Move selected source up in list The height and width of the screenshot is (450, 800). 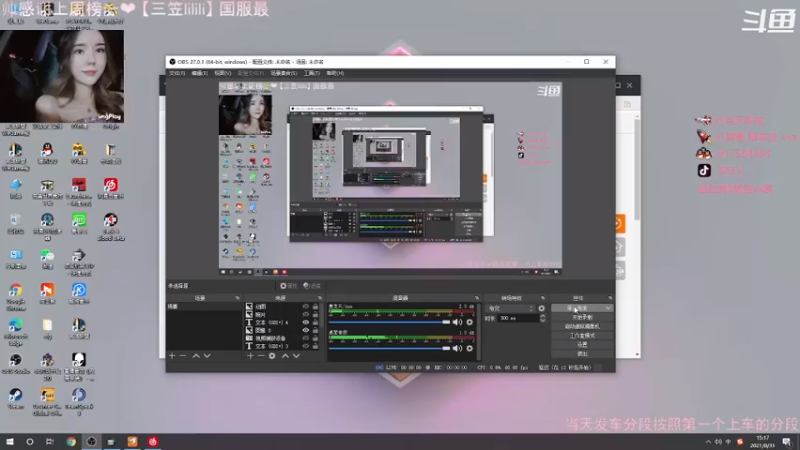click(285, 356)
